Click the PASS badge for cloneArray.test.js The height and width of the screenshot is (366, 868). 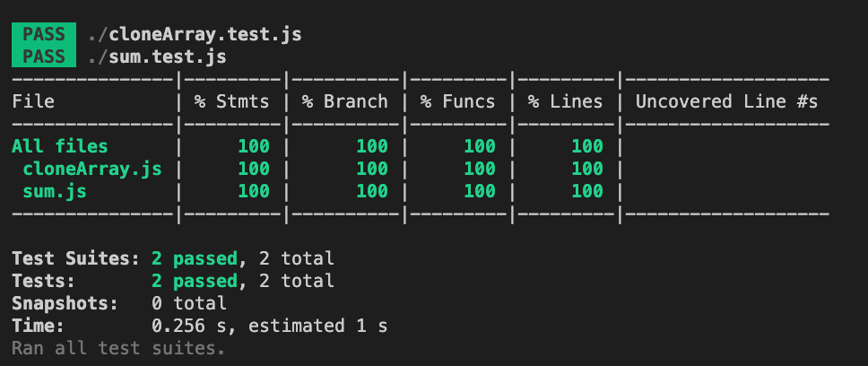coord(44,34)
